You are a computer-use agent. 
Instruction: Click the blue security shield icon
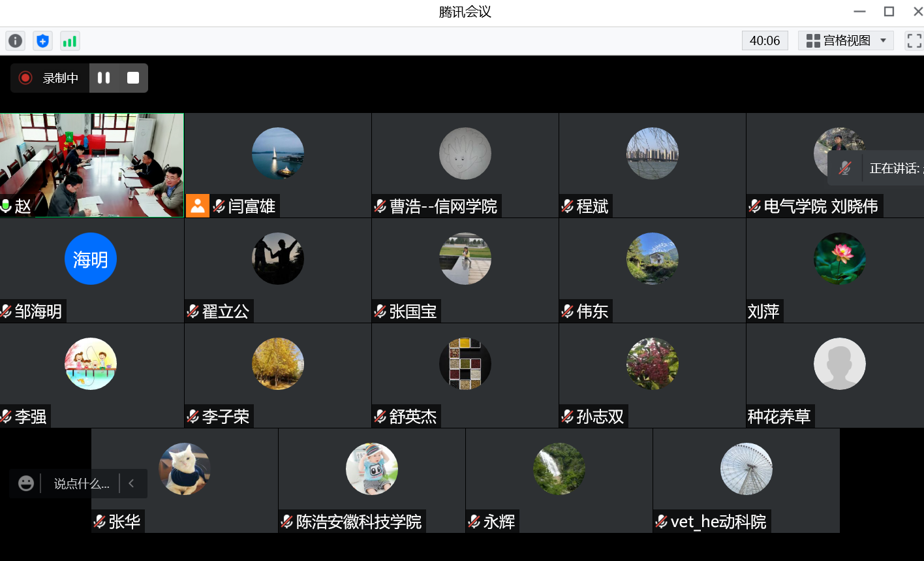click(x=42, y=41)
